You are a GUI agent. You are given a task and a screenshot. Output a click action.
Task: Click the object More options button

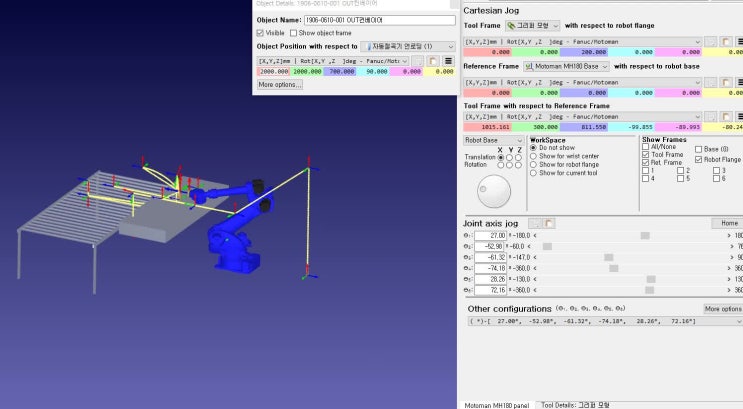280,84
